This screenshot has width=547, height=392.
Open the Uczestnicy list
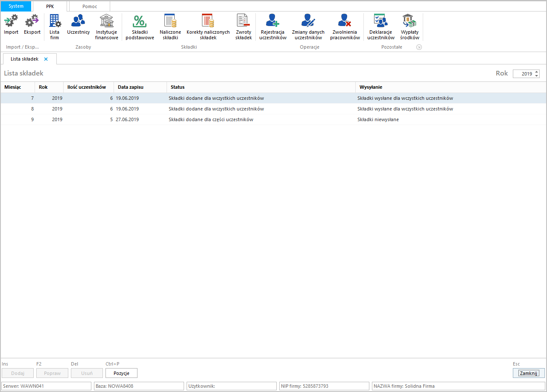click(x=78, y=25)
